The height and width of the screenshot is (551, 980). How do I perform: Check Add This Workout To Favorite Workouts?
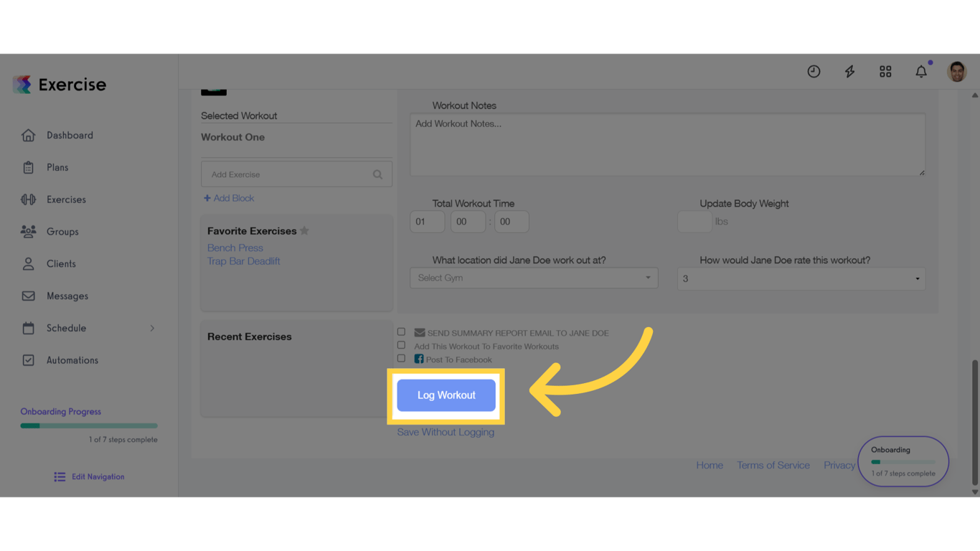tap(401, 344)
